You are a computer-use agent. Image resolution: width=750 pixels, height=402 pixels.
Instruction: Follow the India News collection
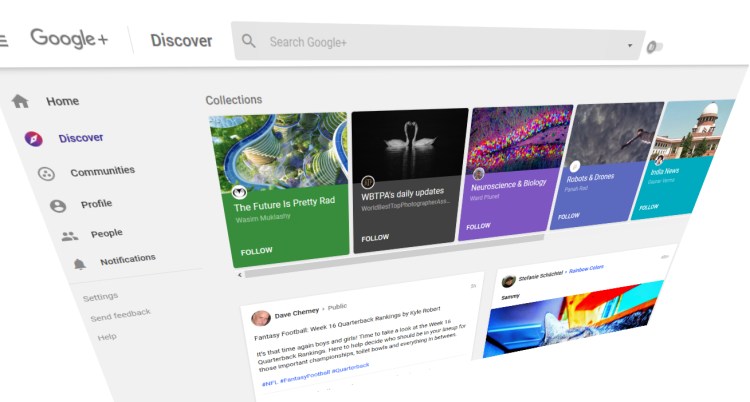[x=649, y=207]
